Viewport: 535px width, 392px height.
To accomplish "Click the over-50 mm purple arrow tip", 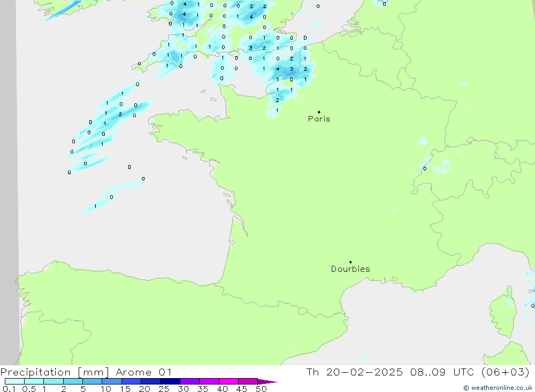I will 268,382.
